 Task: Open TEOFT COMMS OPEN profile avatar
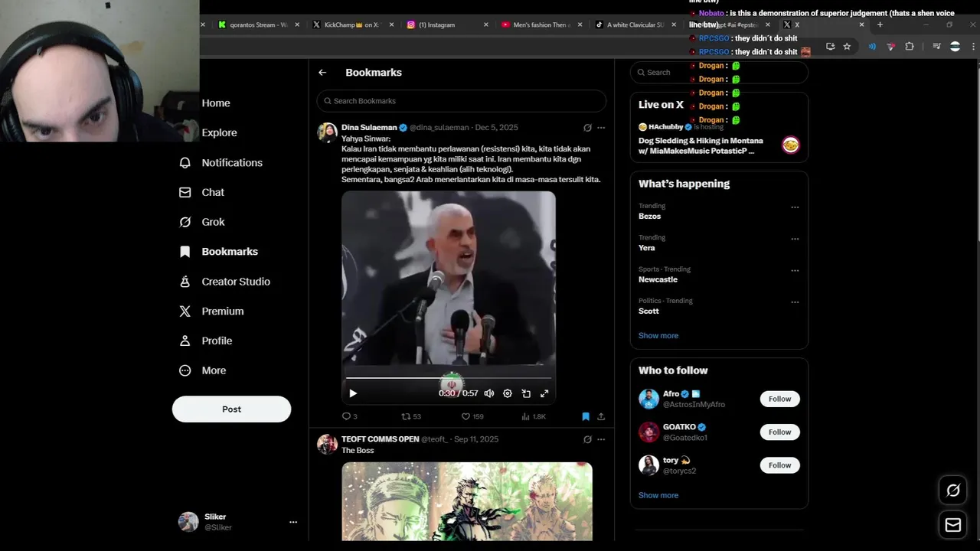pyautogui.click(x=327, y=445)
